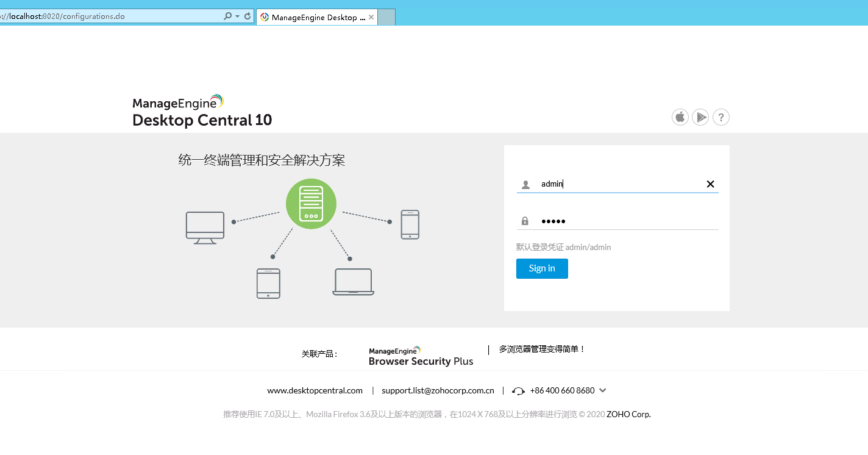Click the 关联产品 label
The height and width of the screenshot is (455, 868).
pyautogui.click(x=319, y=354)
